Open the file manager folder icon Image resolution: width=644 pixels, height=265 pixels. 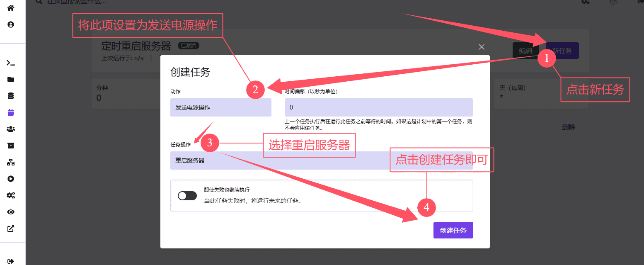11,79
